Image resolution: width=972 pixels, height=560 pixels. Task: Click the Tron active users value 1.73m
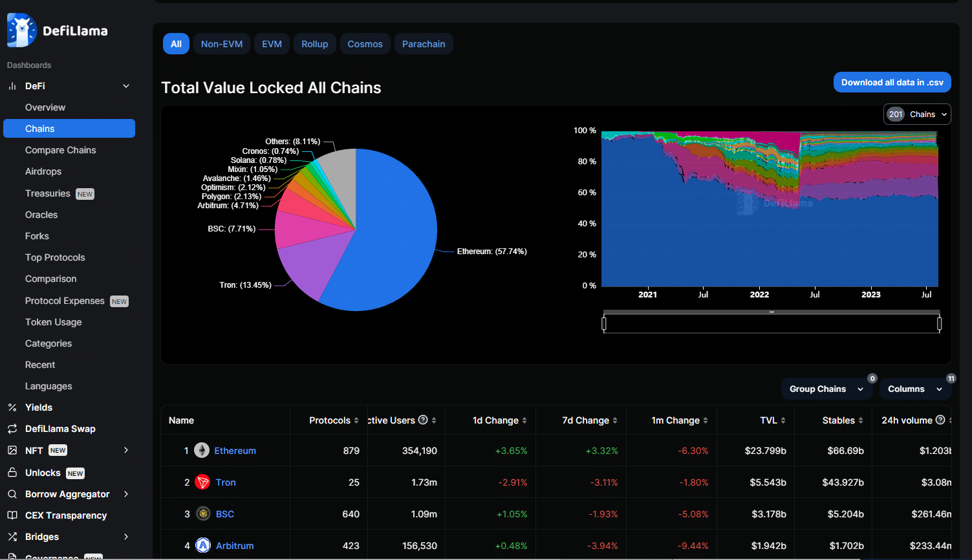pyautogui.click(x=424, y=482)
